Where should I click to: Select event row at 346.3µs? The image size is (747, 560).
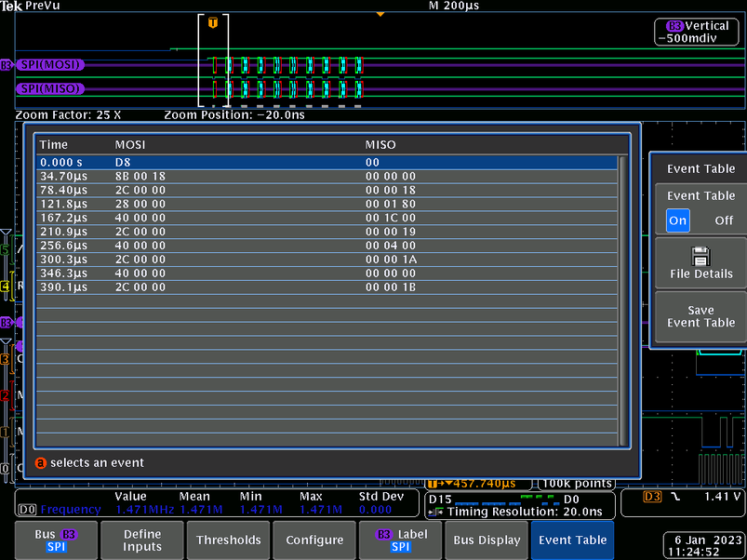click(x=327, y=273)
